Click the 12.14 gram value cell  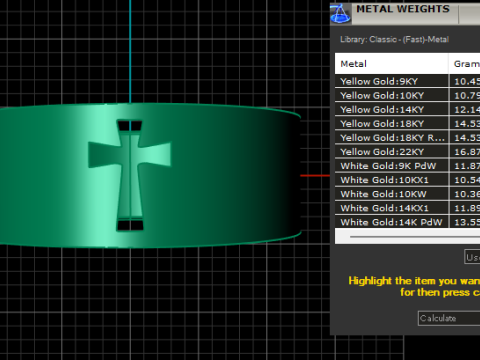[465, 109]
